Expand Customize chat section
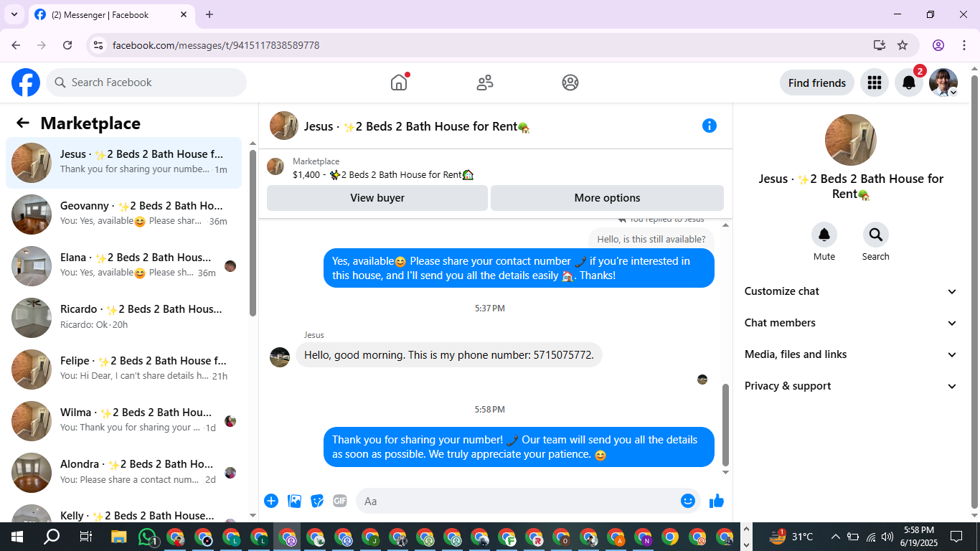Image resolution: width=980 pixels, height=551 pixels. tap(851, 291)
